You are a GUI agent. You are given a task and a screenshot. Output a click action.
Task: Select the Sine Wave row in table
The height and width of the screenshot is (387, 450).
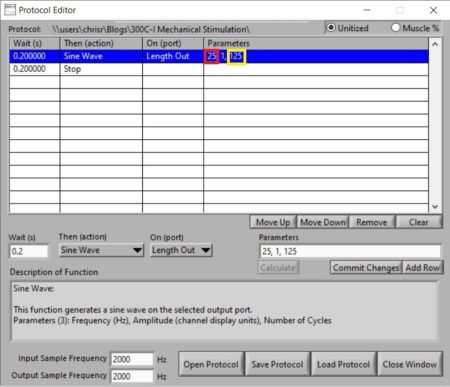[x=219, y=56]
